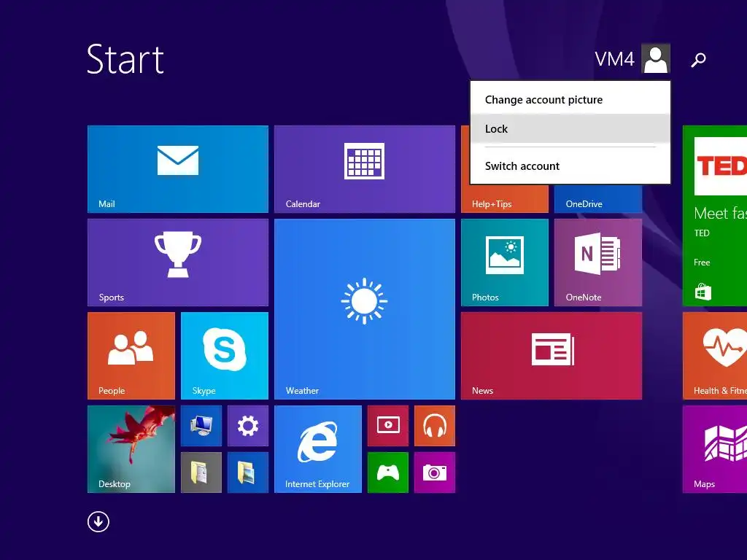Open the TED store tile
Viewport: 747px width, 560px height.
pyautogui.click(x=715, y=216)
